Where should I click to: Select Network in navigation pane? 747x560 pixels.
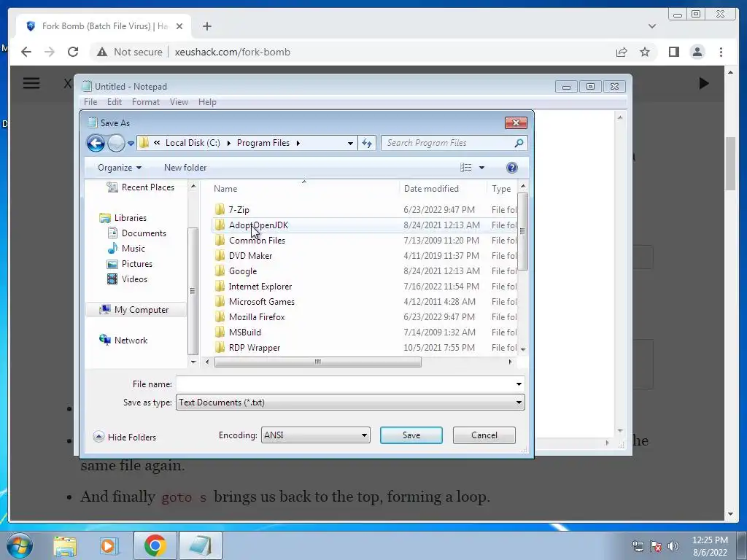point(131,340)
